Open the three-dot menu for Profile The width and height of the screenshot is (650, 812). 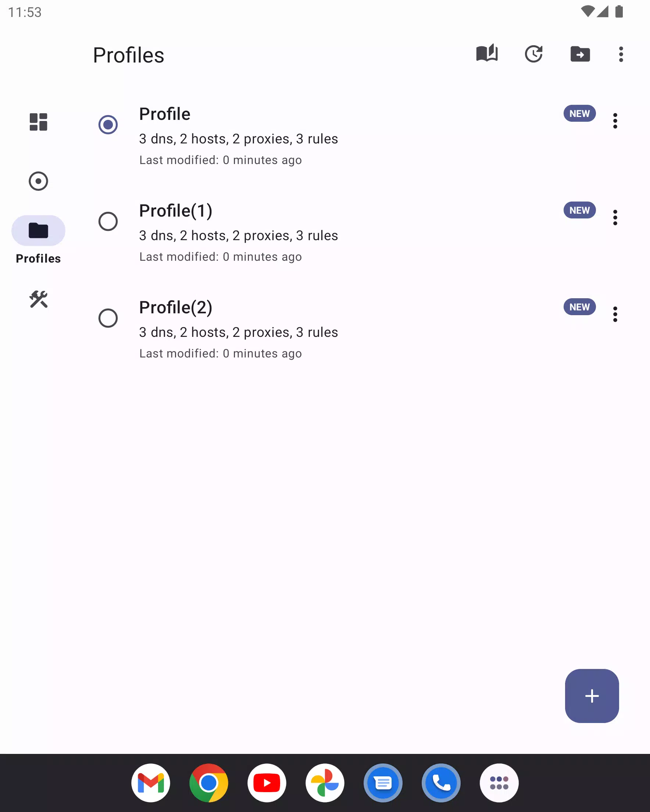615,121
